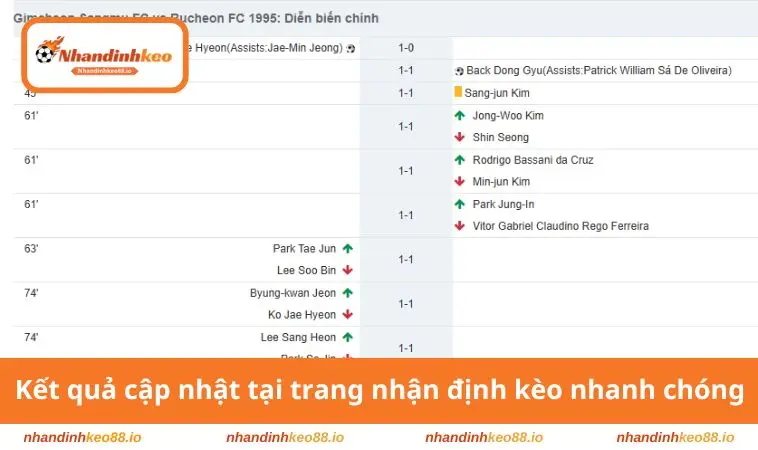This screenshot has width=758, height=450.
Task: Select the name Rodrigo Bassani da Cruz
Action: coord(533,160)
